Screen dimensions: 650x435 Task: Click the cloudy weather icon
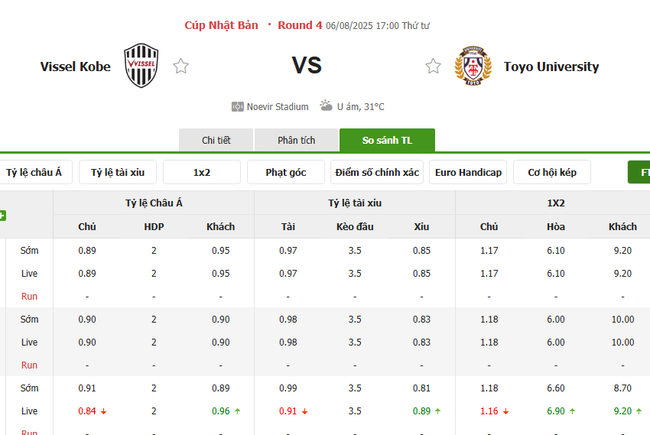(x=326, y=105)
